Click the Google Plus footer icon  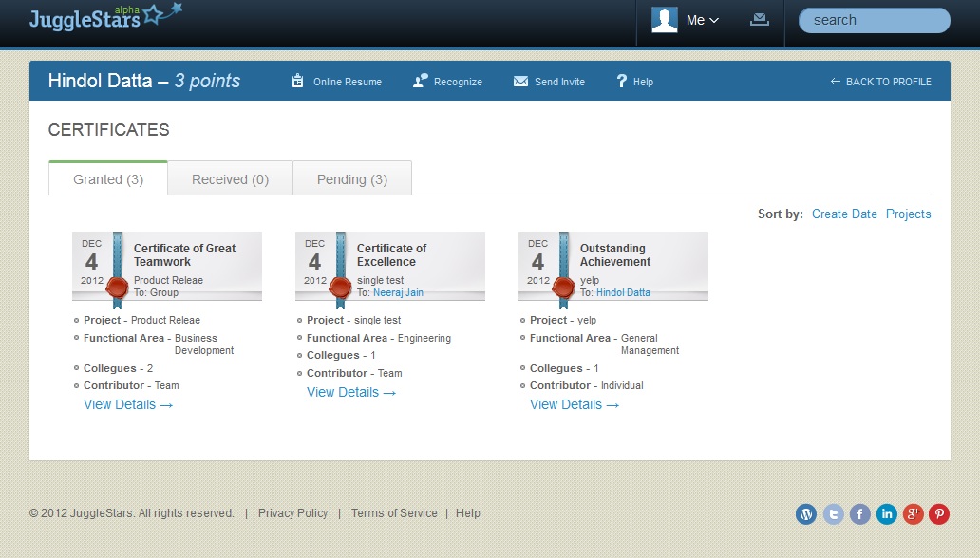tap(913, 513)
